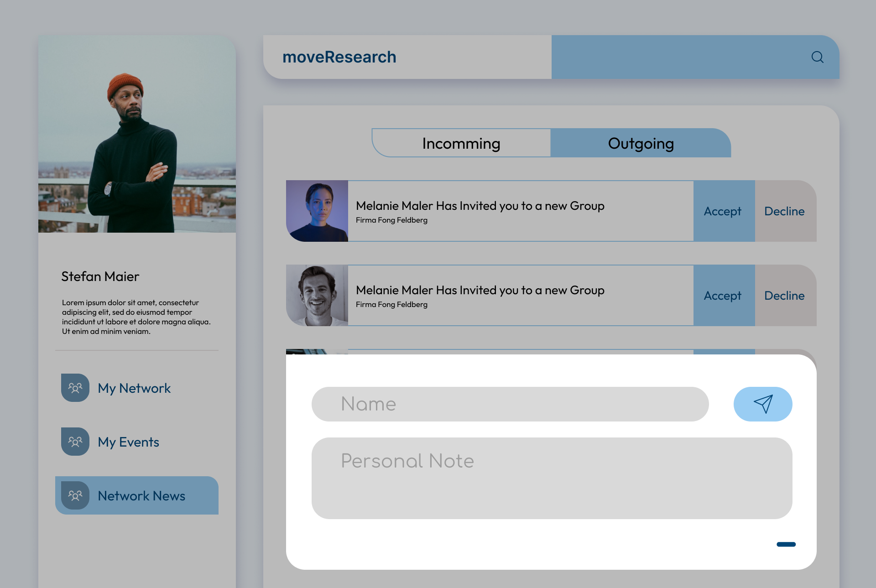This screenshot has height=588, width=876.
Task: Click the My Events people icon
Action: point(75,442)
